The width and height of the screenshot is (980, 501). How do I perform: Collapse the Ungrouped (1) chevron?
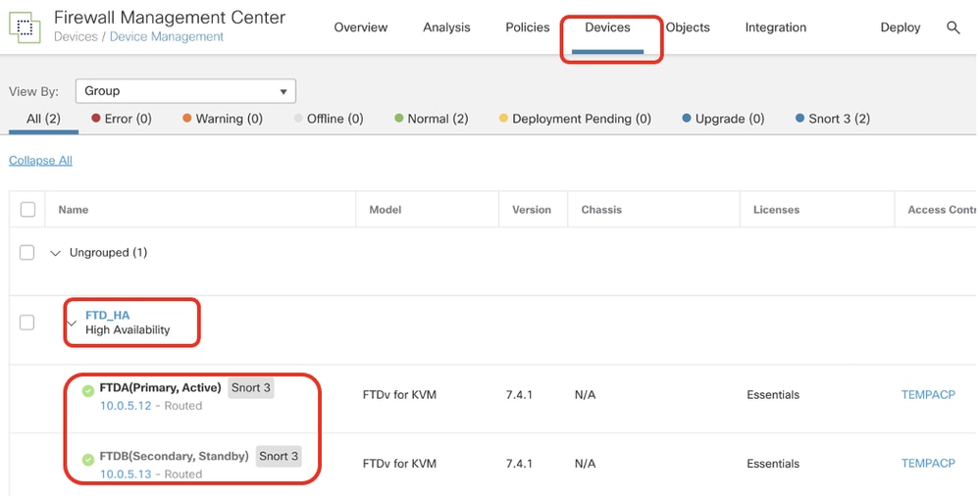point(56,253)
